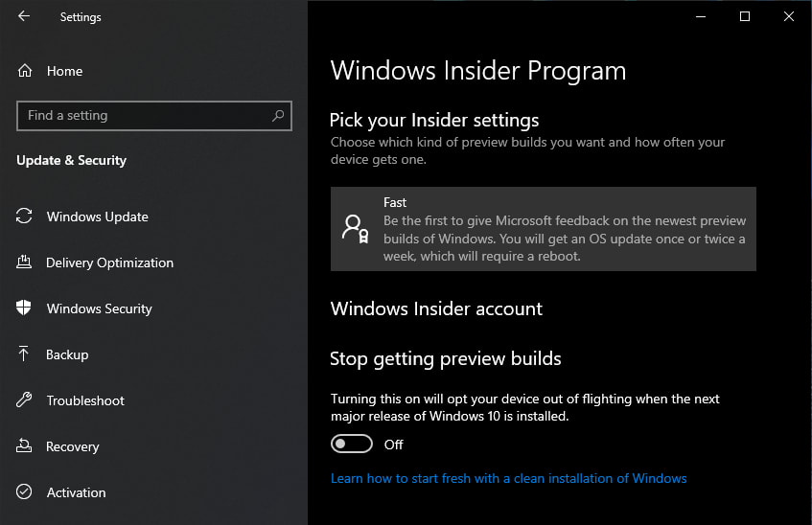Click the back arrow in Settings
Viewport: 812px width, 525px height.
click(24, 16)
